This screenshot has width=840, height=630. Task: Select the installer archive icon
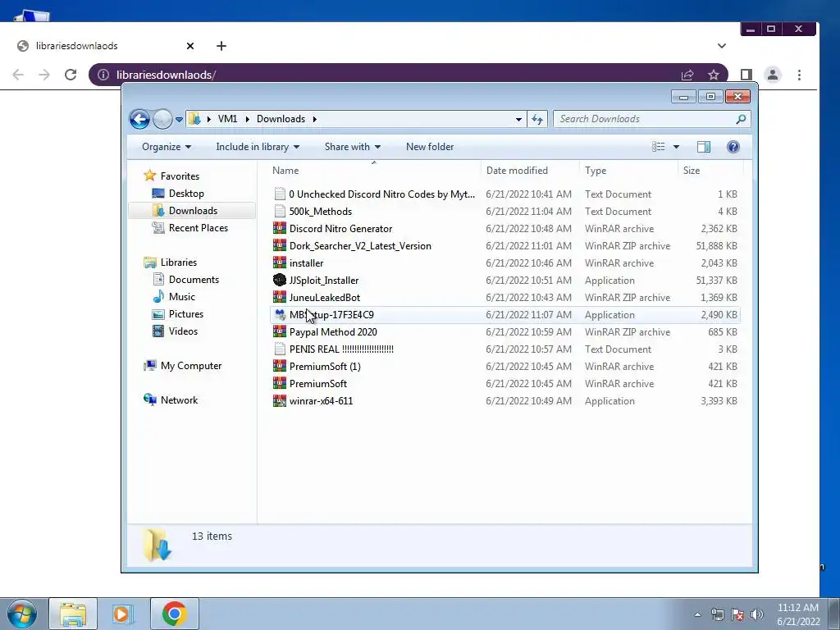tap(280, 262)
